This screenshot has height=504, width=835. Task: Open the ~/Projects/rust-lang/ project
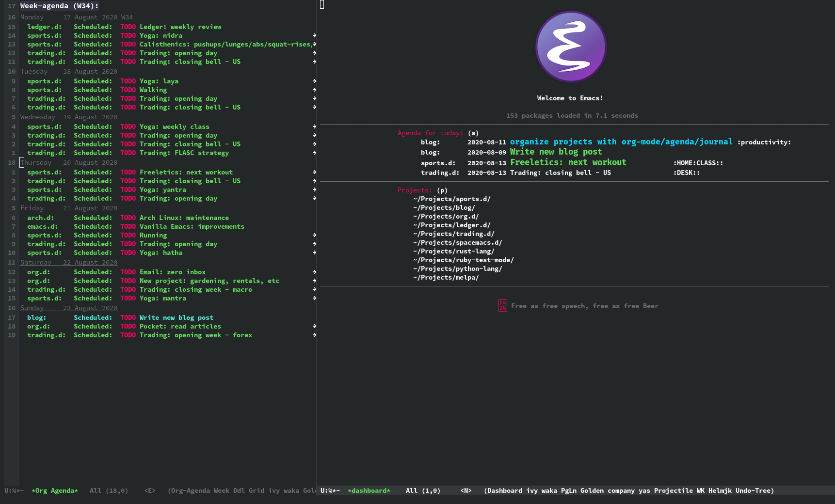[454, 251]
